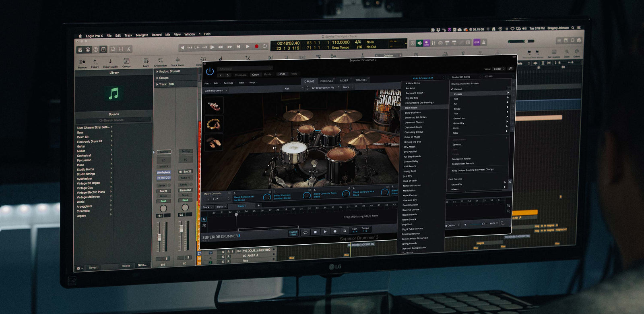Select the hand clap instrument thumbnail
Viewport: 644px width, 314px height.
pyautogui.click(x=214, y=142)
